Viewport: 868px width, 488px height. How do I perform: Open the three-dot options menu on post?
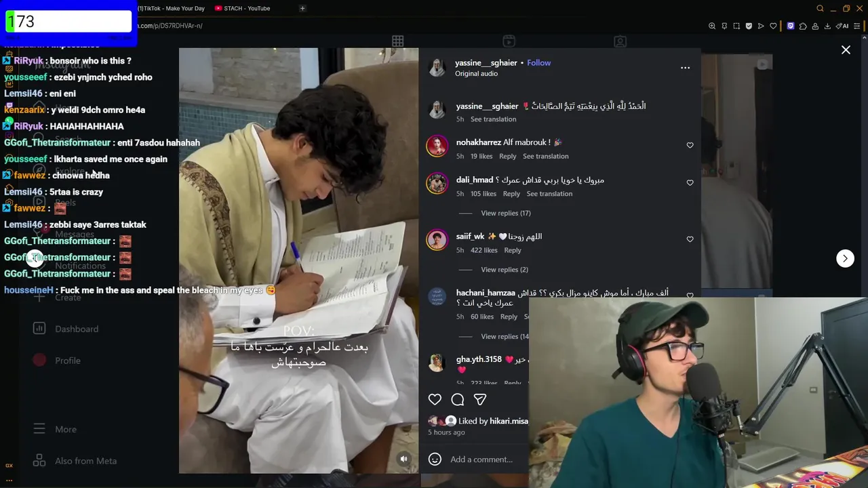(685, 68)
